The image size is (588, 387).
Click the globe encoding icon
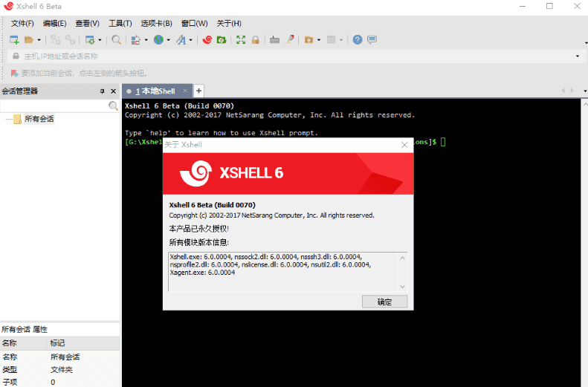pyautogui.click(x=158, y=39)
